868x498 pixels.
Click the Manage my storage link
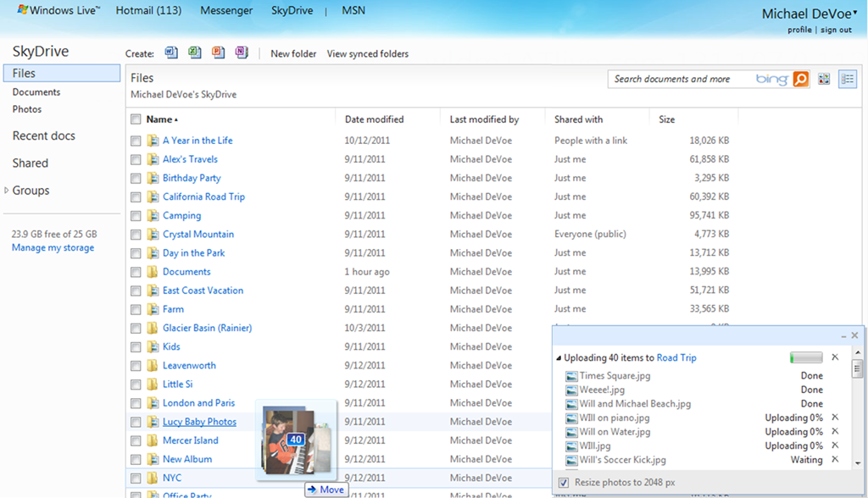pyautogui.click(x=53, y=248)
